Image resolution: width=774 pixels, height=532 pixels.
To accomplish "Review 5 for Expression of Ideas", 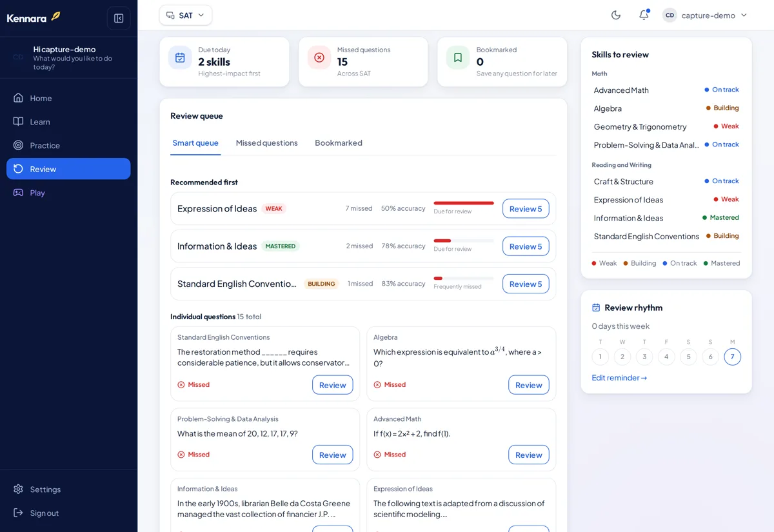I will click(526, 209).
